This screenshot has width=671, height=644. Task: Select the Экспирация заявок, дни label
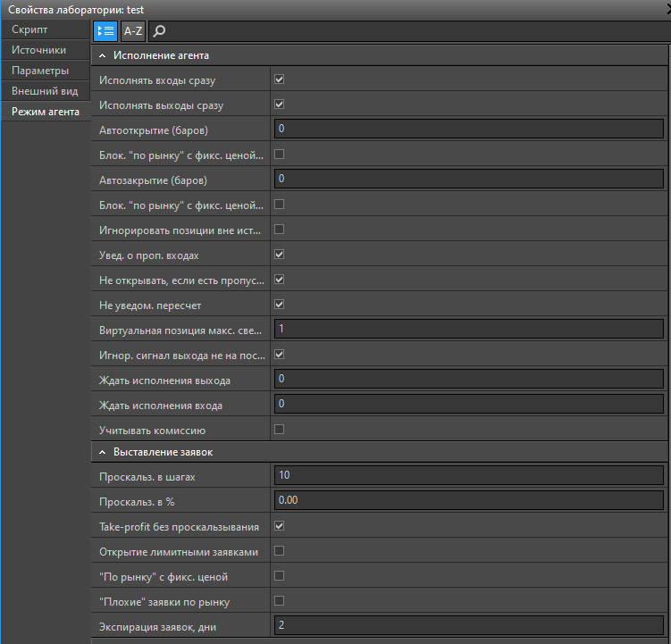(157, 627)
